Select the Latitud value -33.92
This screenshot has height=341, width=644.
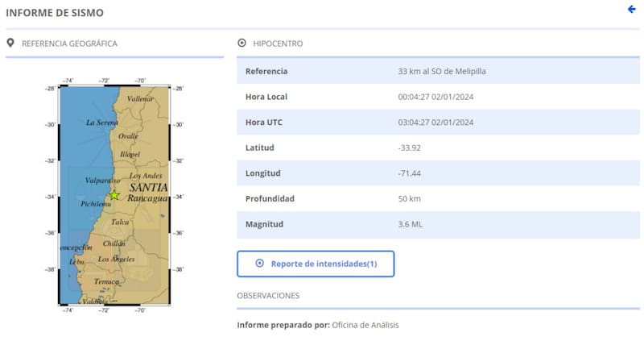coord(411,148)
